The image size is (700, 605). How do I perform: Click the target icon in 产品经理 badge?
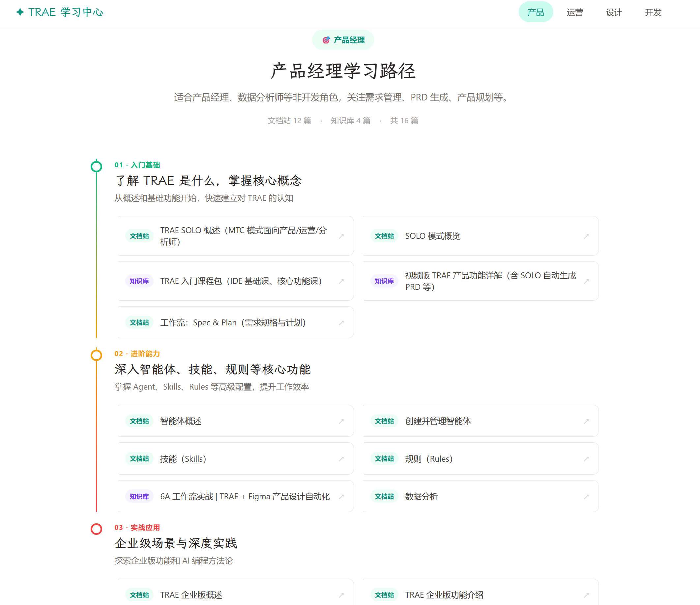click(x=326, y=40)
